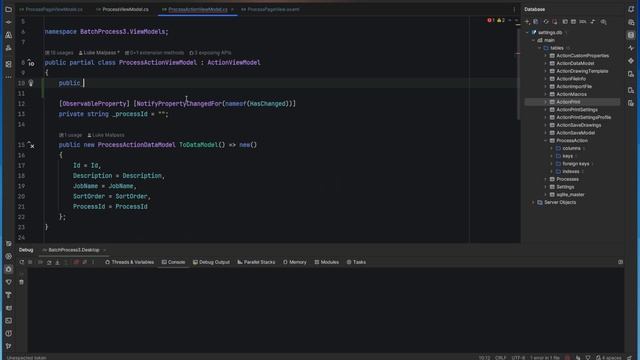
Task: Click the Structure icon in left sidebar
Action: click(x=8, y=64)
